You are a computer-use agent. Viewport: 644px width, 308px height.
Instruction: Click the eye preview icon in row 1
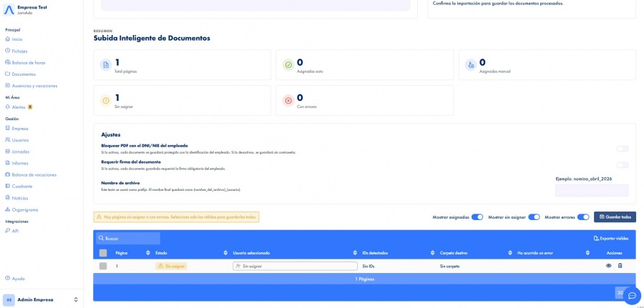point(609,266)
